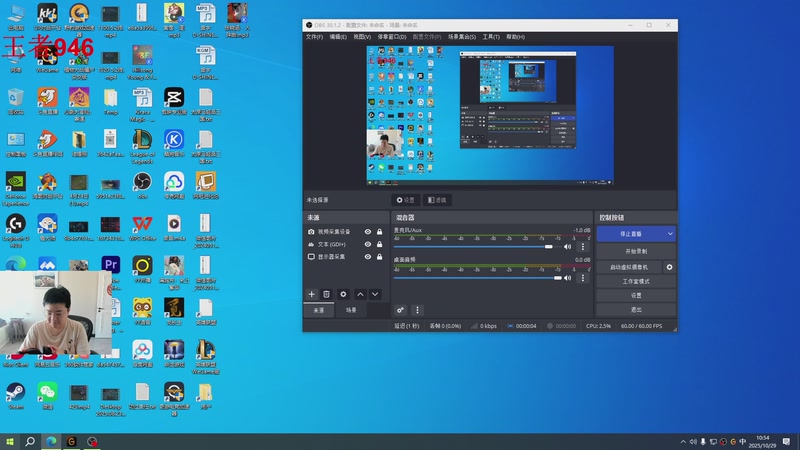Open the 停靠窗口(D) menu
Viewport: 800px width, 450px height.
(x=392, y=37)
